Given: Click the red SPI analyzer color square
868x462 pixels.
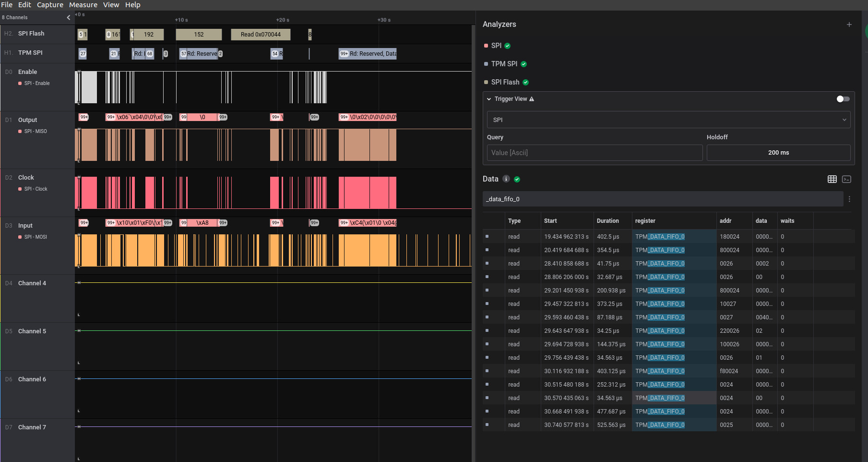Looking at the screenshot, I should point(486,46).
